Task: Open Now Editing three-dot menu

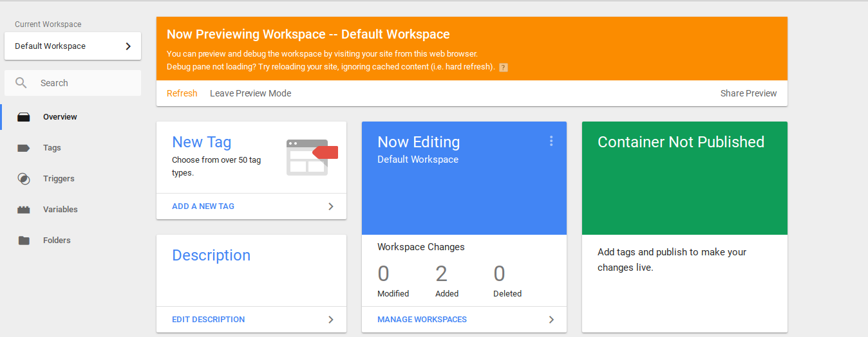Action: pyautogui.click(x=551, y=141)
